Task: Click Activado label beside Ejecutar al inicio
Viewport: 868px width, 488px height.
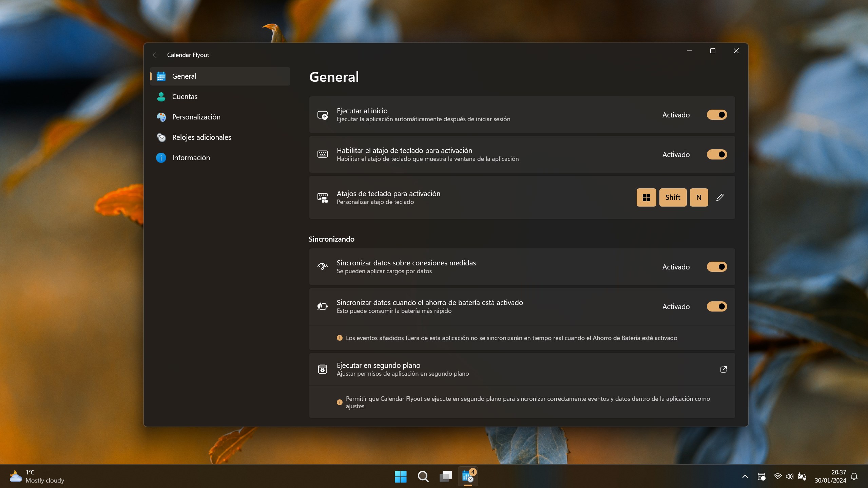Action: (x=676, y=115)
